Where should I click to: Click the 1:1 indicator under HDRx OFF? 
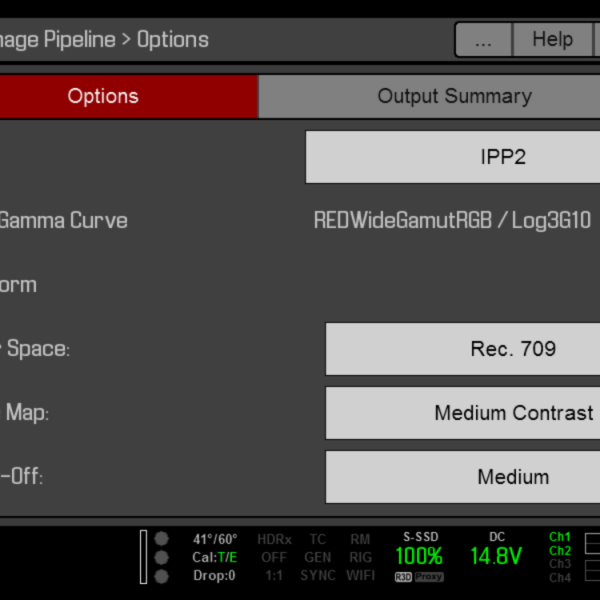click(274, 576)
